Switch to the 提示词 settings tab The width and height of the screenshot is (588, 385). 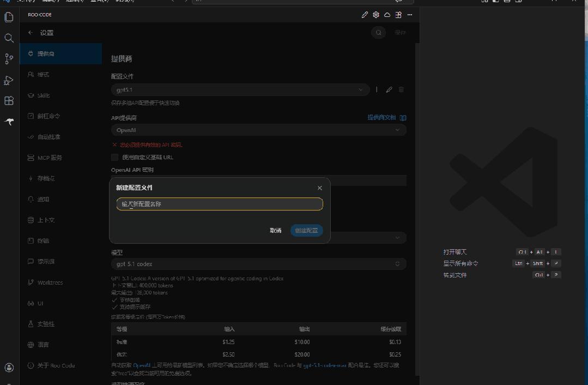(60, 262)
